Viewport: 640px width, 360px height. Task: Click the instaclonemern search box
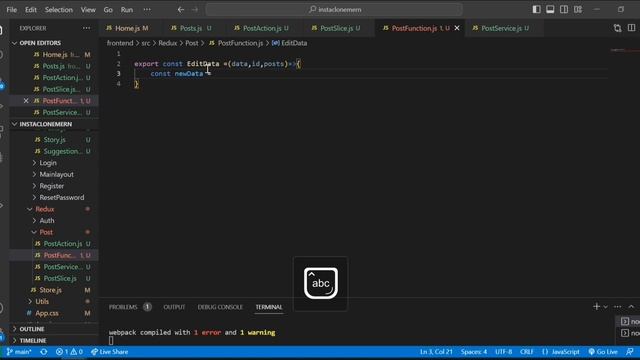(334, 9)
